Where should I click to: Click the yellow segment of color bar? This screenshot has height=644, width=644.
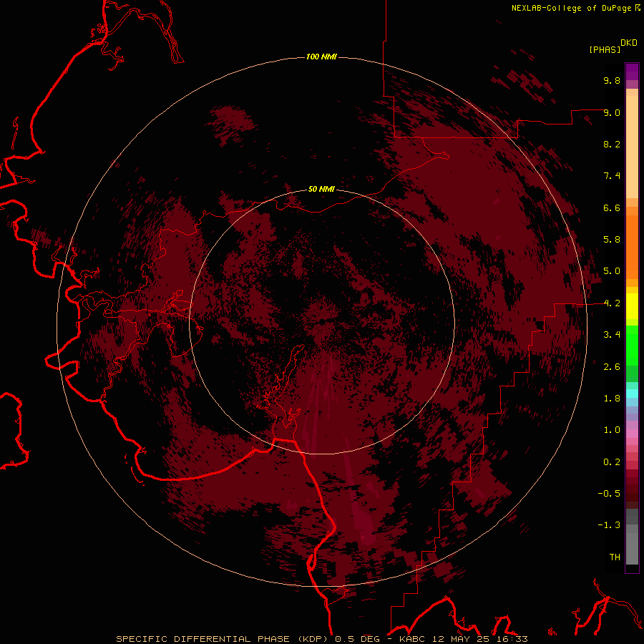tap(632, 306)
